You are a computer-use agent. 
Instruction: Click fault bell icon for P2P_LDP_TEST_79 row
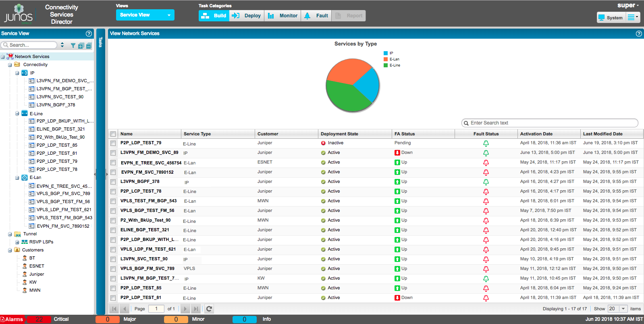[x=486, y=143]
